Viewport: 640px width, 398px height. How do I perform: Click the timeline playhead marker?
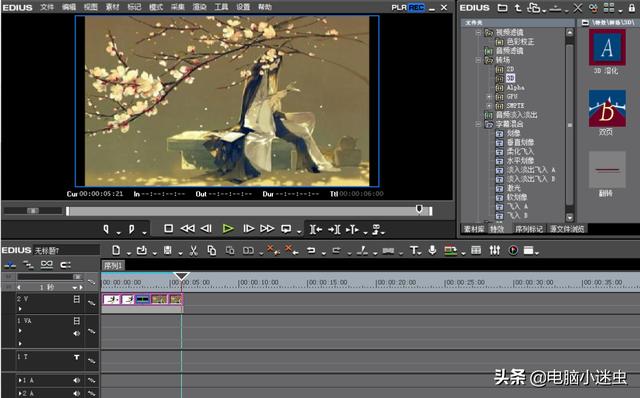click(181, 276)
